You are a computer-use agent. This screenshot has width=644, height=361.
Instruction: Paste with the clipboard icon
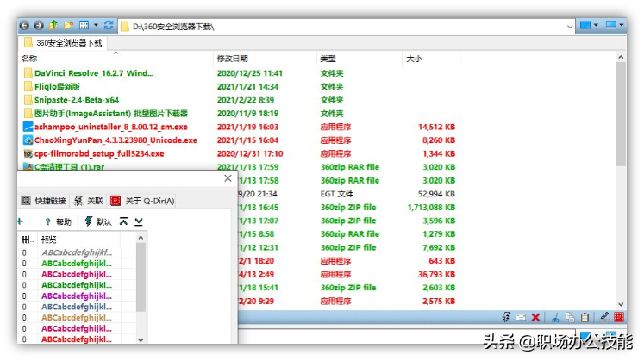pyautogui.click(x=585, y=317)
